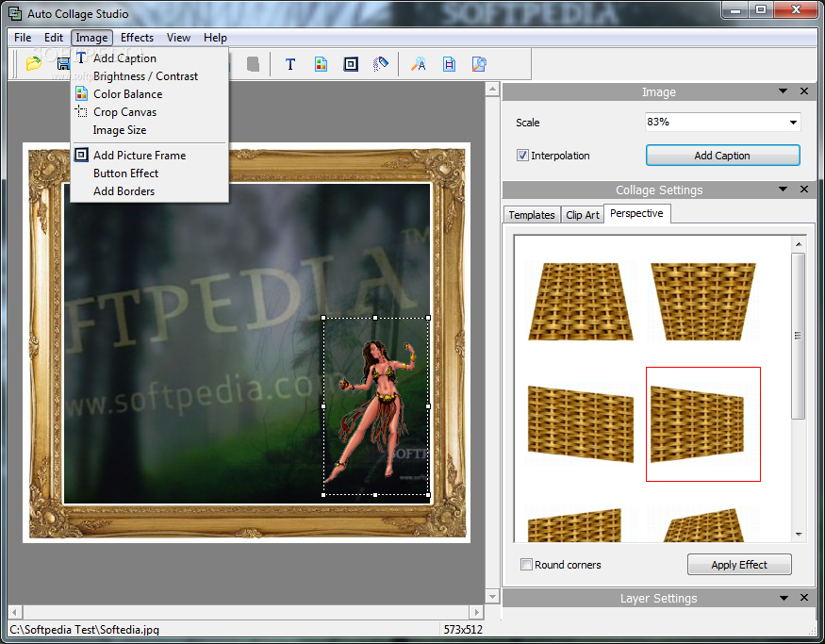Click the 573x512 size in status bar

463,629
